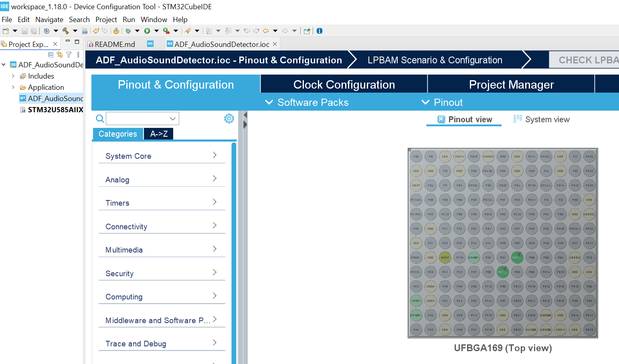This screenshot has height=364, width=619.
Task: Toggle the A->Z sorting of peripherals
Action: pos(158,133)
